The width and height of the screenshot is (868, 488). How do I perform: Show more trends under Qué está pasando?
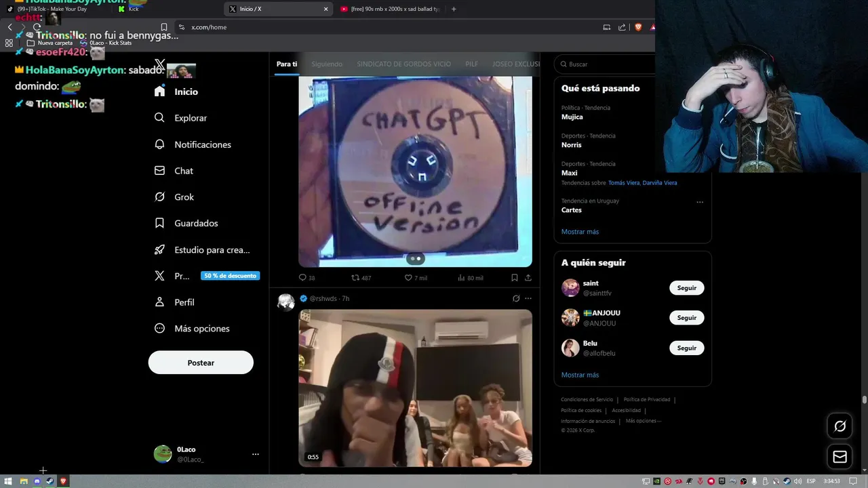click(580, 232)
